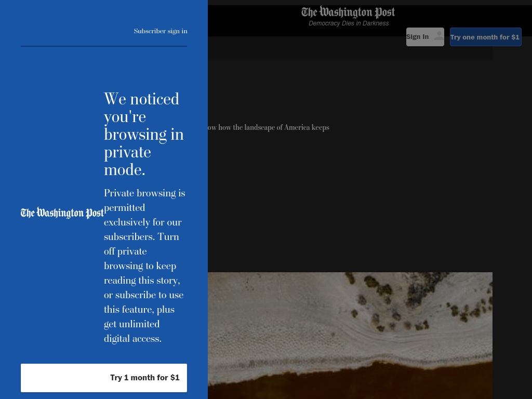Screen dimensions: 532x399
Task: Click The Washington Post logo in blue panel
Action: [x=62, y=212]
